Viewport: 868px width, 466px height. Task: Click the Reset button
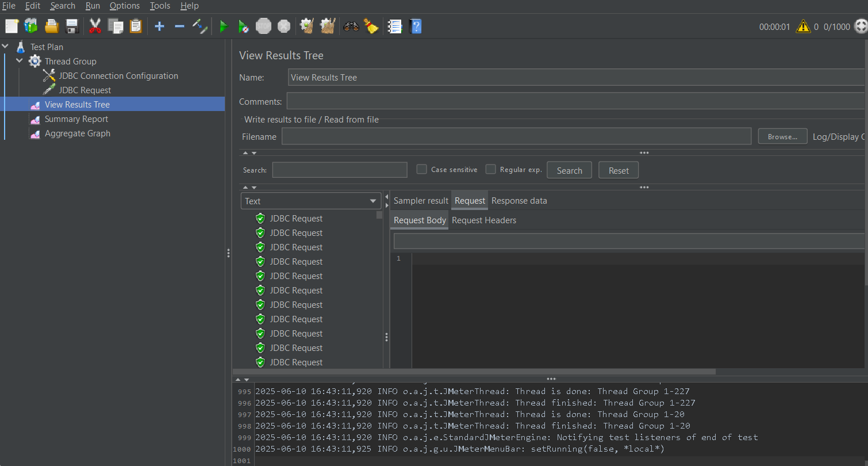(619, 170)
